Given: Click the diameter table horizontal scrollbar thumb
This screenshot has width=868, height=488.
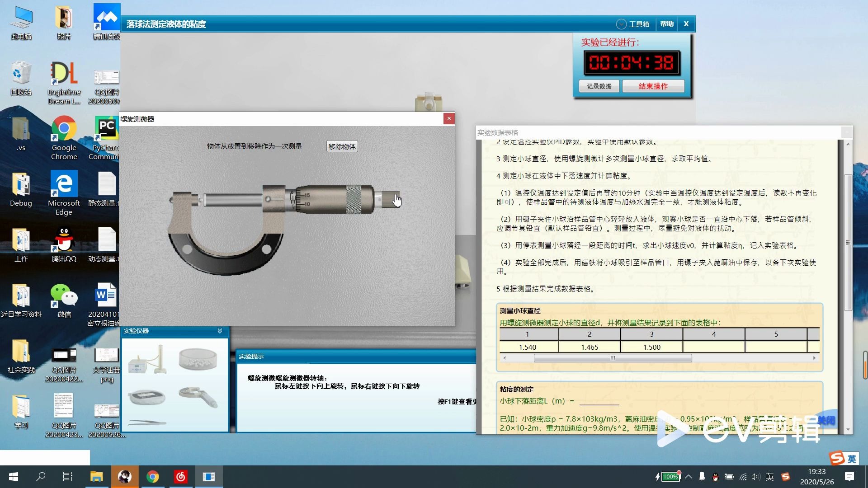Looking at the screenshot, I should click(x=613, y=358).
